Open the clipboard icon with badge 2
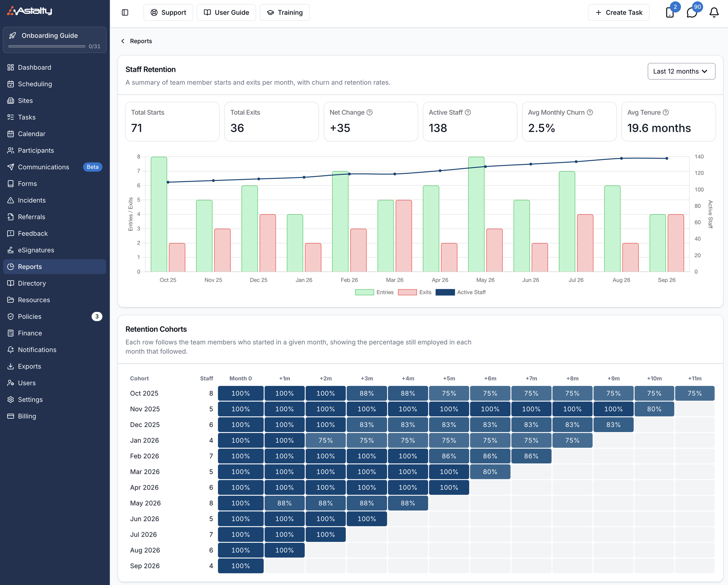Image resolution: width=728 pixels, height=585 pixels. tap(670, 12)
